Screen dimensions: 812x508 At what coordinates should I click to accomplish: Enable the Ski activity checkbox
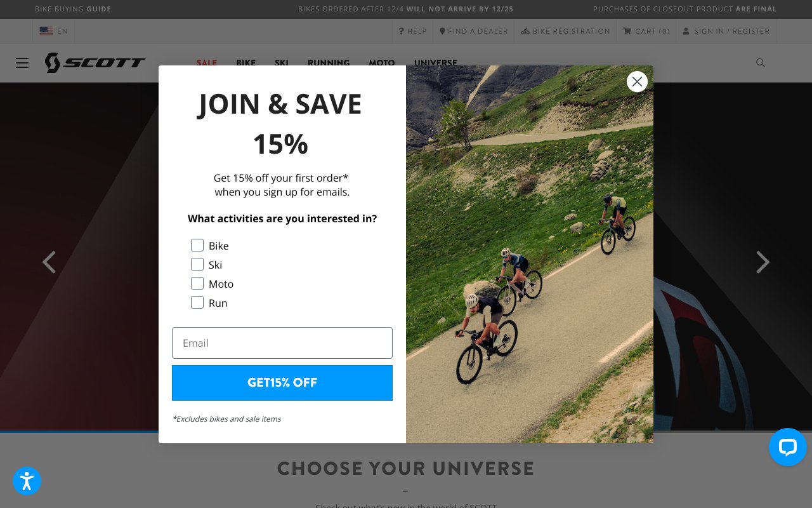click(x=197, y=264)
